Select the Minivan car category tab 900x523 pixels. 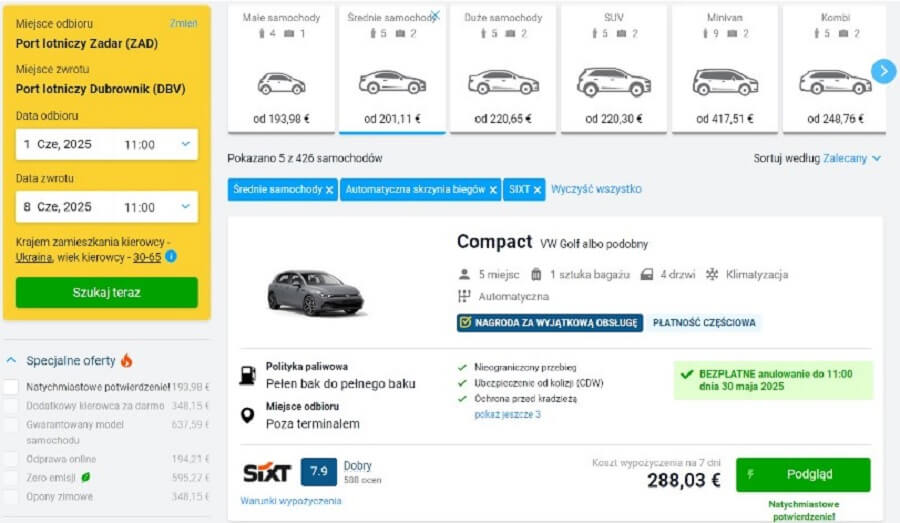coord(724,70)
